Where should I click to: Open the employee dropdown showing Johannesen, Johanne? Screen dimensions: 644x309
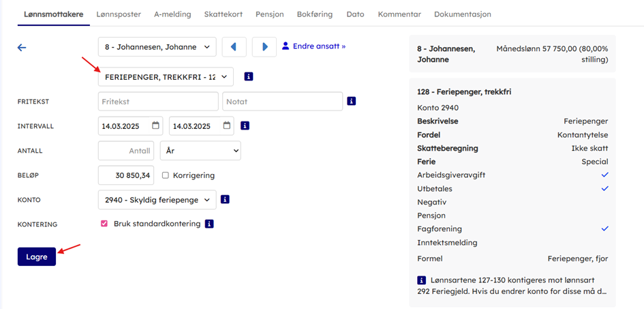157,47
